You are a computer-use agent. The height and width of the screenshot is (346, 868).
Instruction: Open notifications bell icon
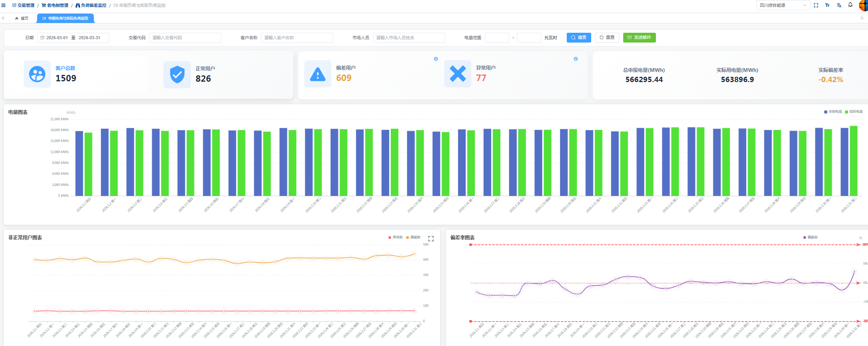850,5
